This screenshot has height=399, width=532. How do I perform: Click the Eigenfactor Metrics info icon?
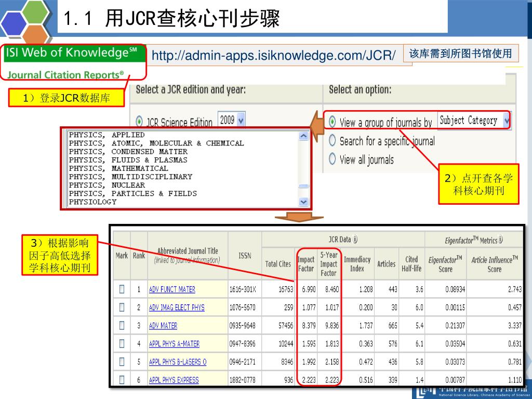pyautogui.click(x=500, y=239)
